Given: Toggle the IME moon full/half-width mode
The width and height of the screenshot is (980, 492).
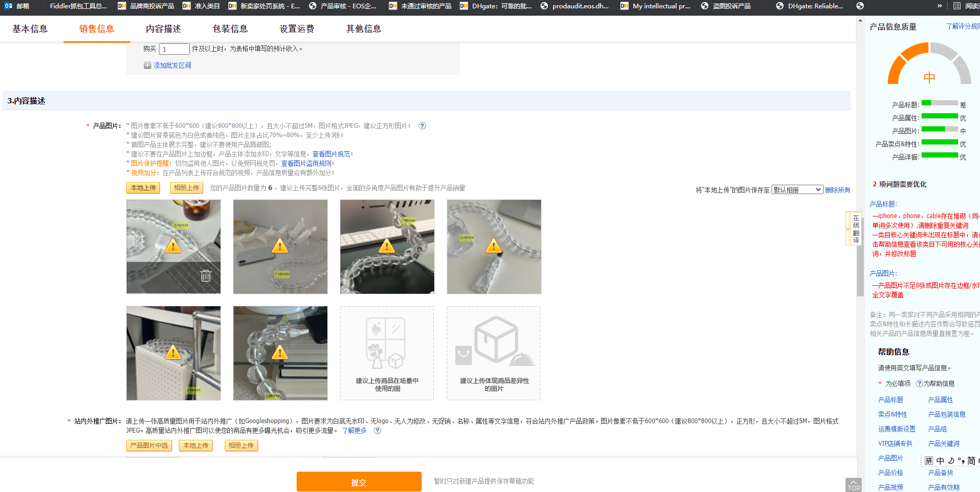Looking at the screenshot, I should click(x=951, y=461).
